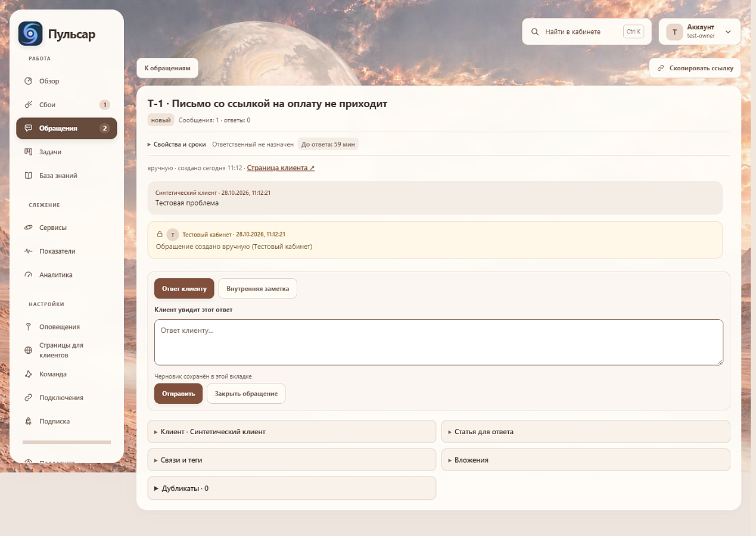Screen dimensions: 756x536
Task: Switch to Внутренняя заметка mode
Action: pyautogui.click(x=257, y=288)
